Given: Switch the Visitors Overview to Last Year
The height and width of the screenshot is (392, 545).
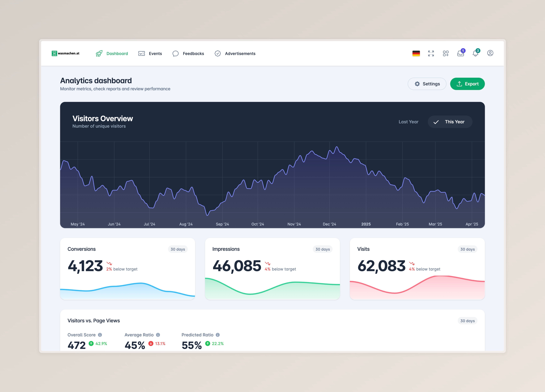Looking at the screenshot, I should 409,122.
